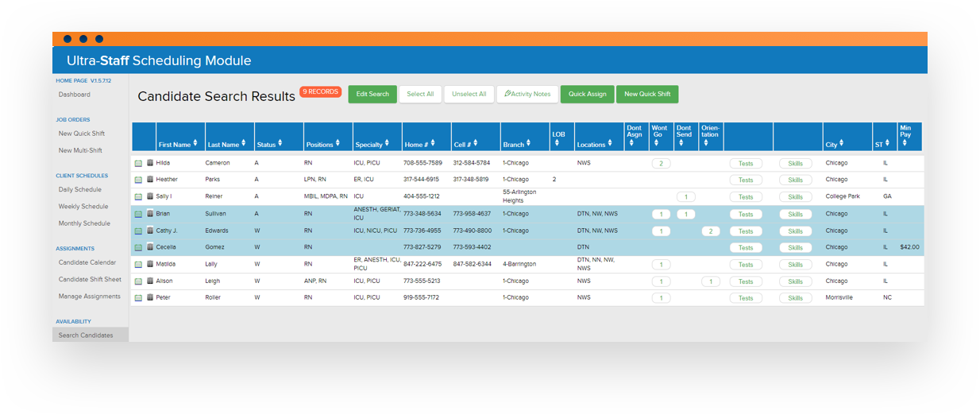980x415 pixels.
Task: Open Skills for Heather Parks
Action: coord(795,180)
